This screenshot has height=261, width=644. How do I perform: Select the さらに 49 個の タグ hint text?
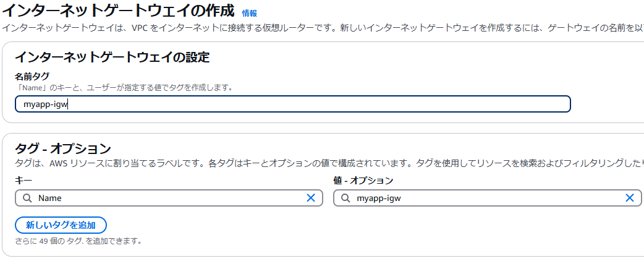click(x=78, y=241)
